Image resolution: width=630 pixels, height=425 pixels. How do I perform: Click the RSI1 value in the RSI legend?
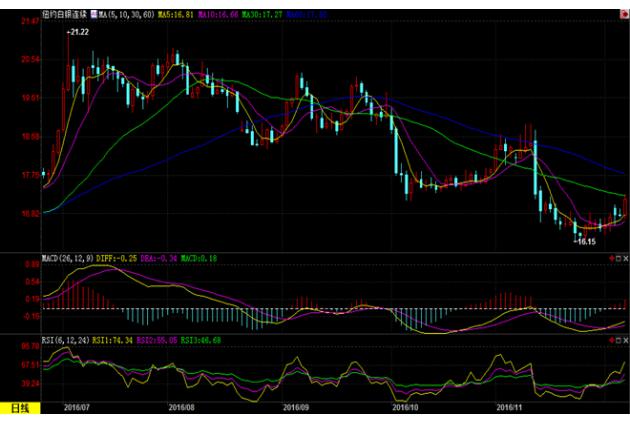click(112, 341)
